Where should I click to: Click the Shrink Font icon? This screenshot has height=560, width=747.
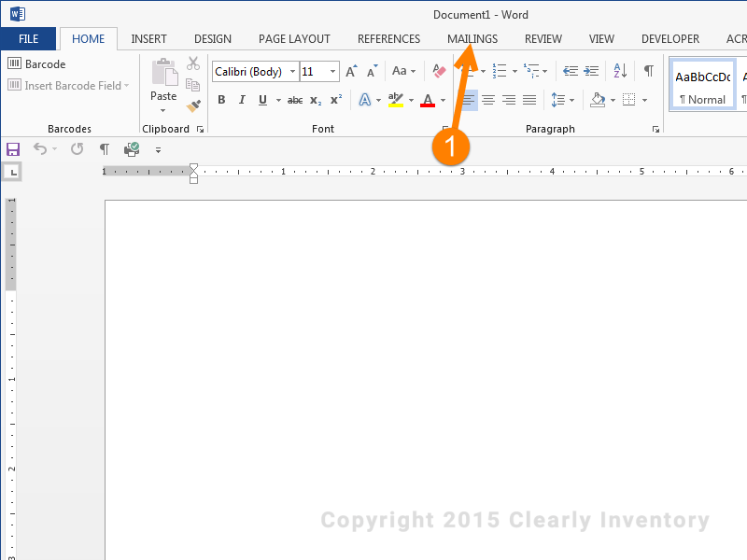coord(372,72)
